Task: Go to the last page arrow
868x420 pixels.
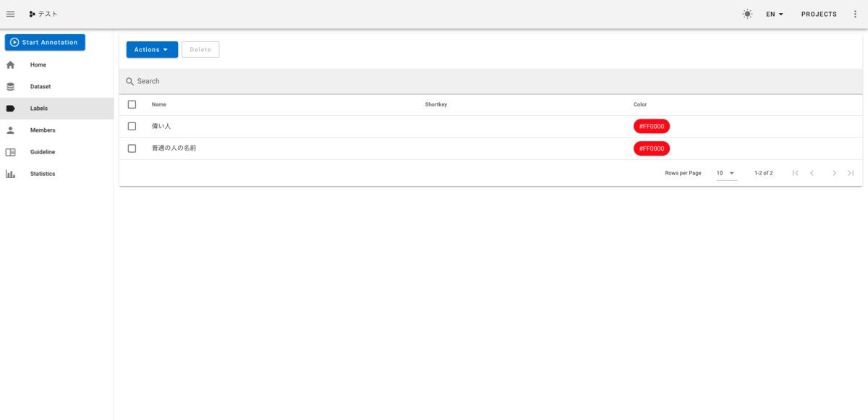Action: click(x=851, y=173)
